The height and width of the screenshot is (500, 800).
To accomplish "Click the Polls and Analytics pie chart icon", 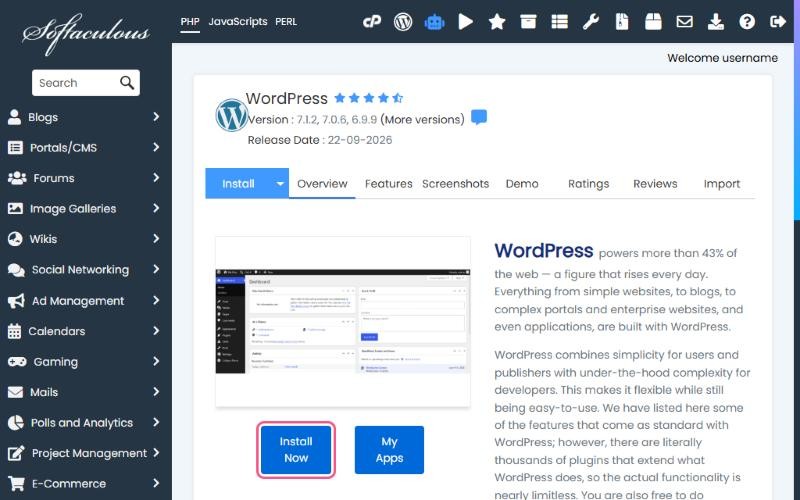I will coord(16,422).
